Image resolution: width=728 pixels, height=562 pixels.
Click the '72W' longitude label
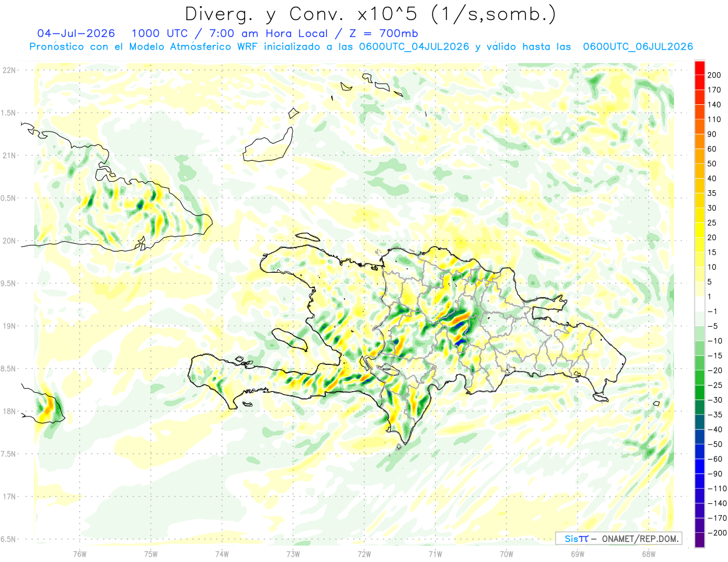click(x=364, y=554)
